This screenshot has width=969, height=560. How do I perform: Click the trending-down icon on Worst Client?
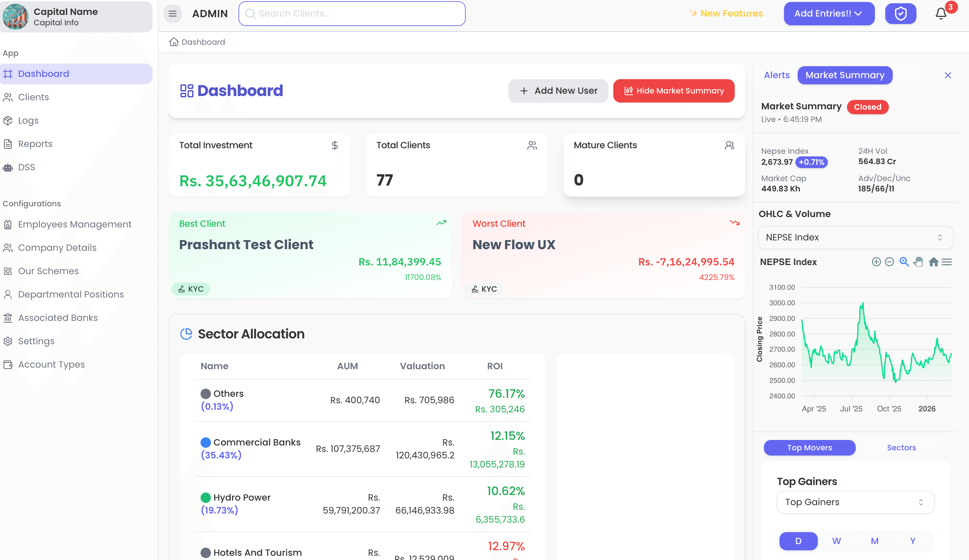(734, 223)
